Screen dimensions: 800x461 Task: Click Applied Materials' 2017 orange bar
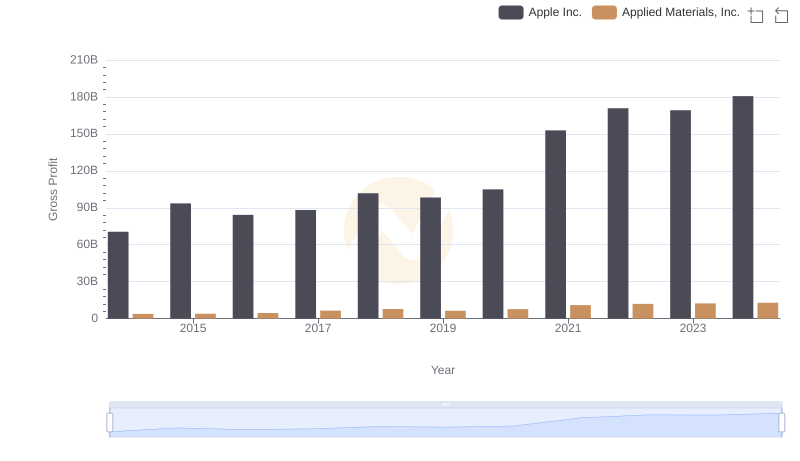click(331, 315)
